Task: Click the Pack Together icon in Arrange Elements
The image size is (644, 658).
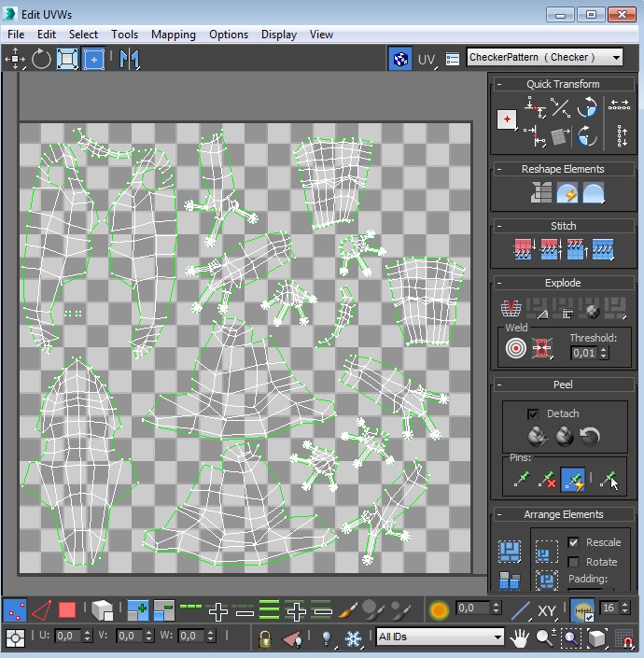Action: click(510, 552)
